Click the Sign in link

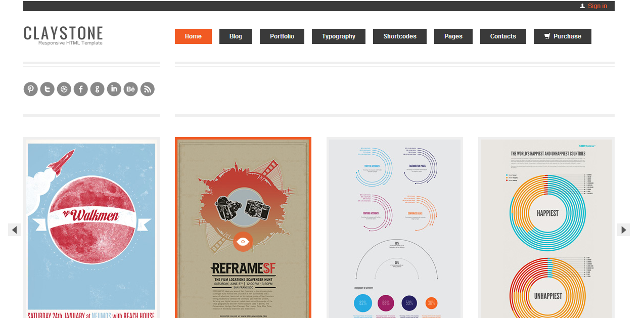point(597,6)
